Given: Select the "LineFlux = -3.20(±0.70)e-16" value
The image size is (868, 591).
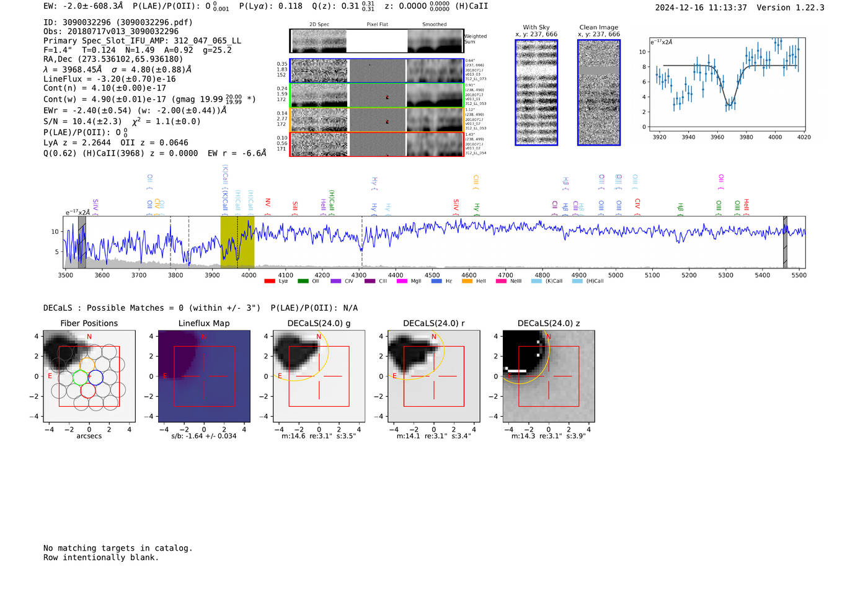Looking at the screenshot, I should point(110,79).
